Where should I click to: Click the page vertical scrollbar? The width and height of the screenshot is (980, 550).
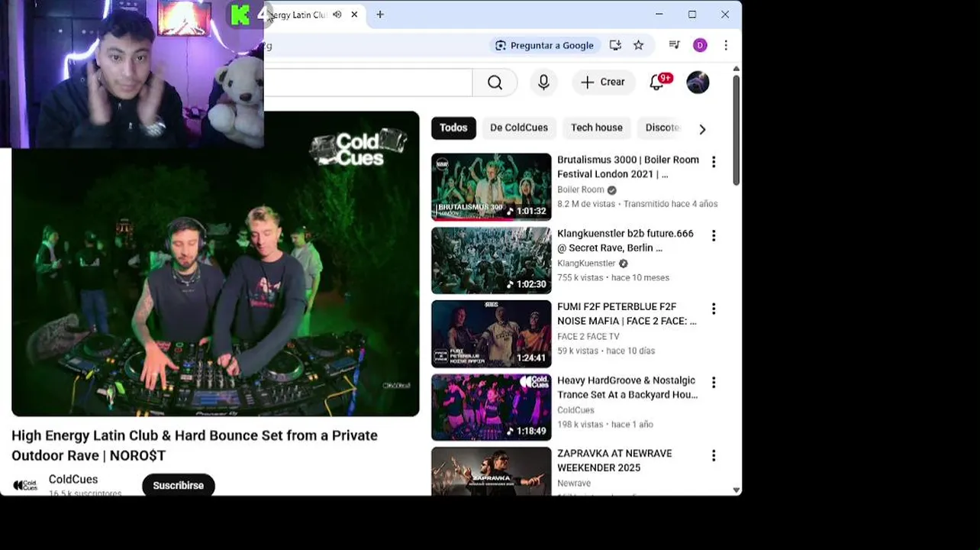point(736,130)
